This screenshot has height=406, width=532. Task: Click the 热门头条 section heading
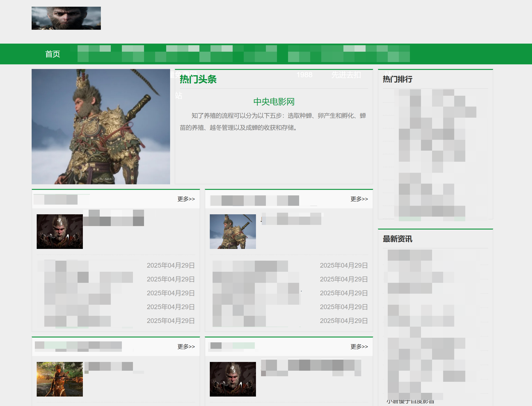pos(198,79)
